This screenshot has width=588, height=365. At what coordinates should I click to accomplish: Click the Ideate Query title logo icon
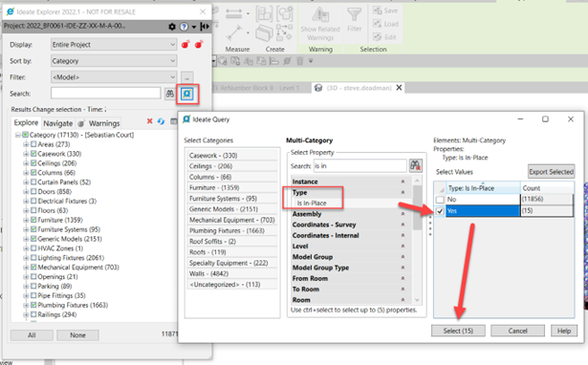click(186, 119)
